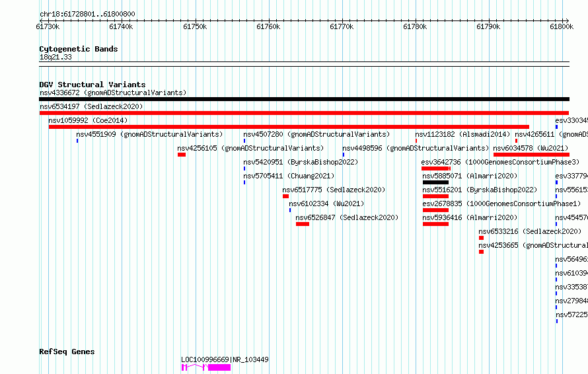Image resolution: width=588 pixels, height=374 pixels.
Task: Open nsv4253665 gnomAD variant label
Action: point(533,245)
